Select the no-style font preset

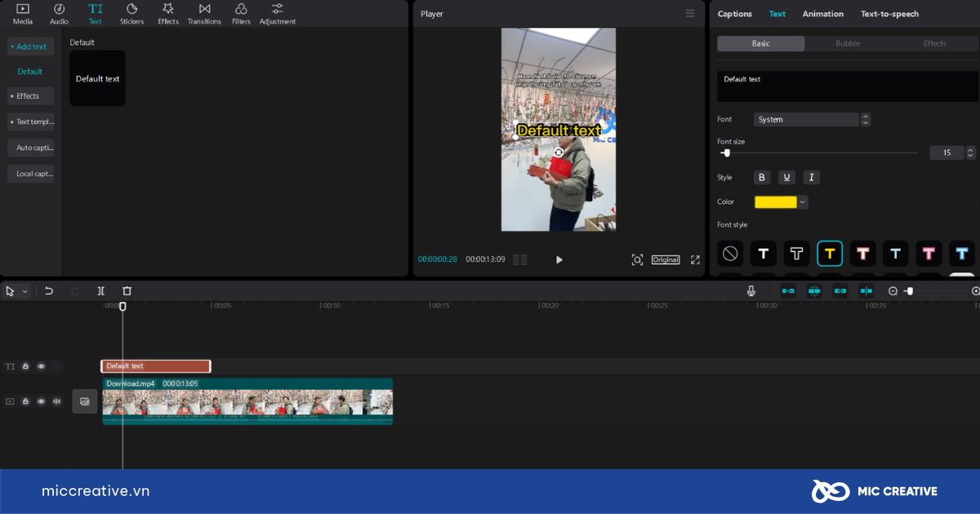click(730, 254)
